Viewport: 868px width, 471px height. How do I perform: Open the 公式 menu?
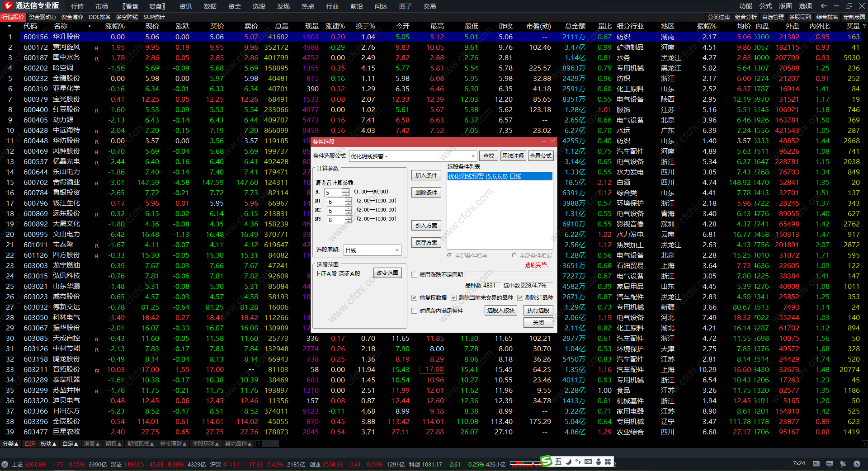coord(765,6)
